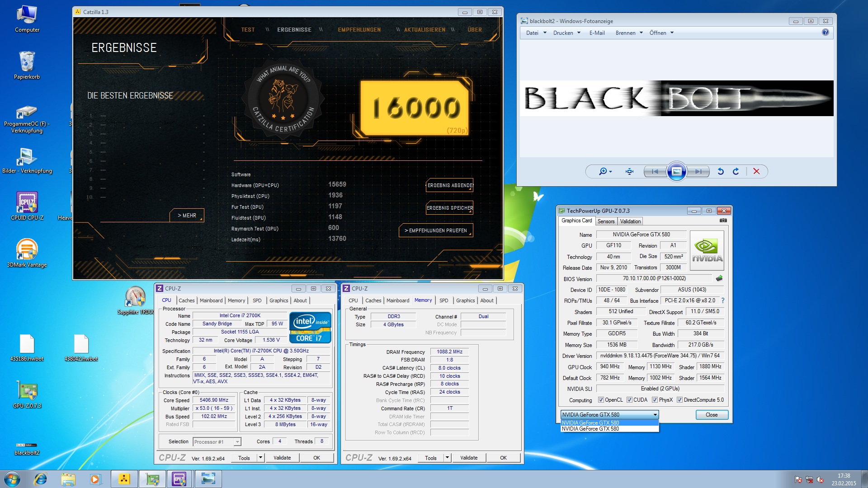Screen dimensions: 868x488
Task: Click E-Mail in the photo viewer toolbar
Action: (597, 33)
